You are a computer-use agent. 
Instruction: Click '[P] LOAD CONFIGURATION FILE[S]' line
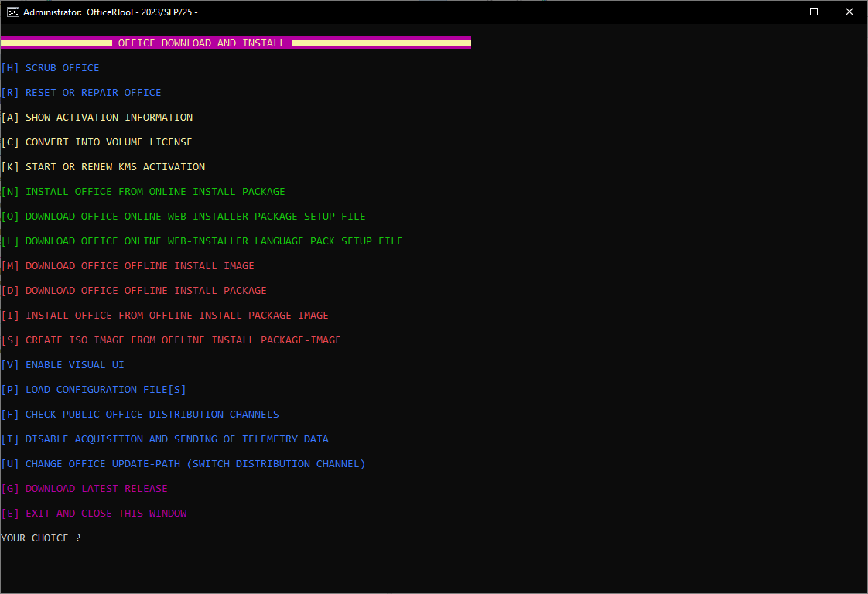click(94, 390)
